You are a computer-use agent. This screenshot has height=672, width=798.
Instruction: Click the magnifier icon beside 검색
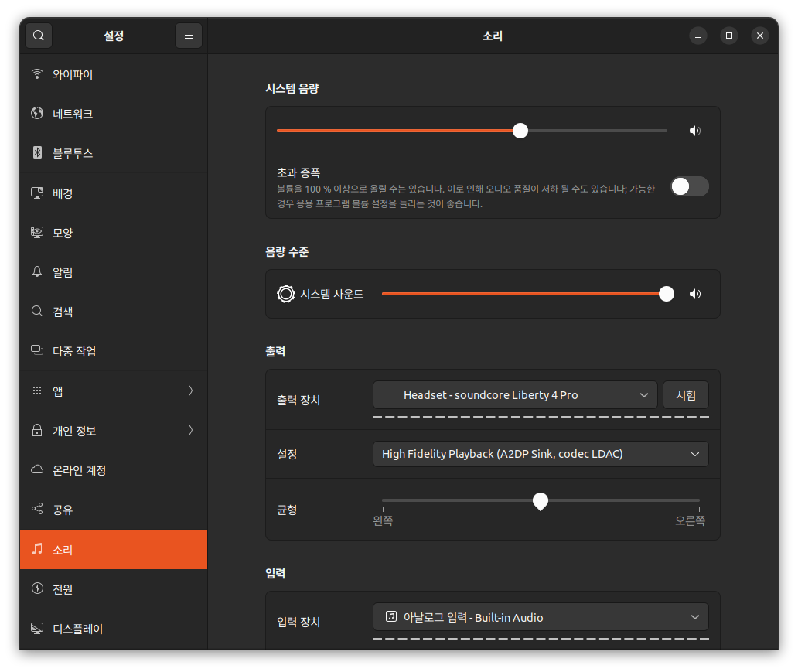tap(37, 311)
